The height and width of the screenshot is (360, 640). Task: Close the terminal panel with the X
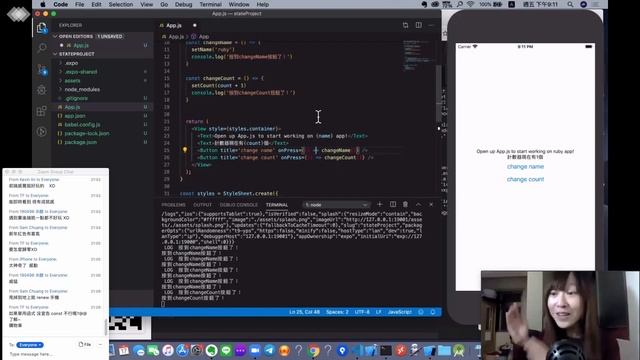(x=431, y=204)
